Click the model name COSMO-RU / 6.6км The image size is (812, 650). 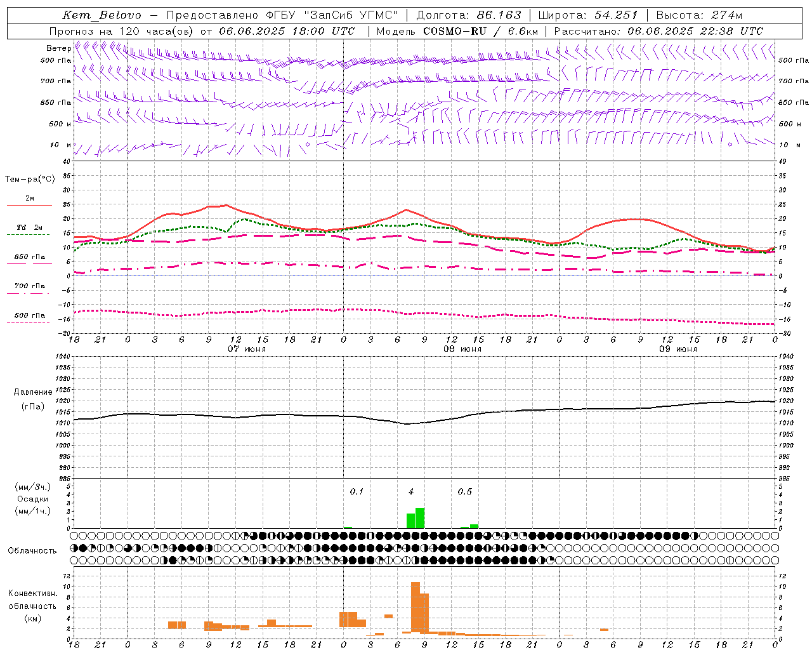[480, 31]
